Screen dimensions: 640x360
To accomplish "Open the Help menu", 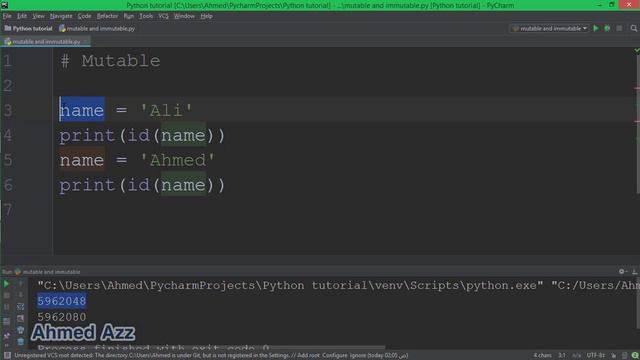I will pos(207,16).
